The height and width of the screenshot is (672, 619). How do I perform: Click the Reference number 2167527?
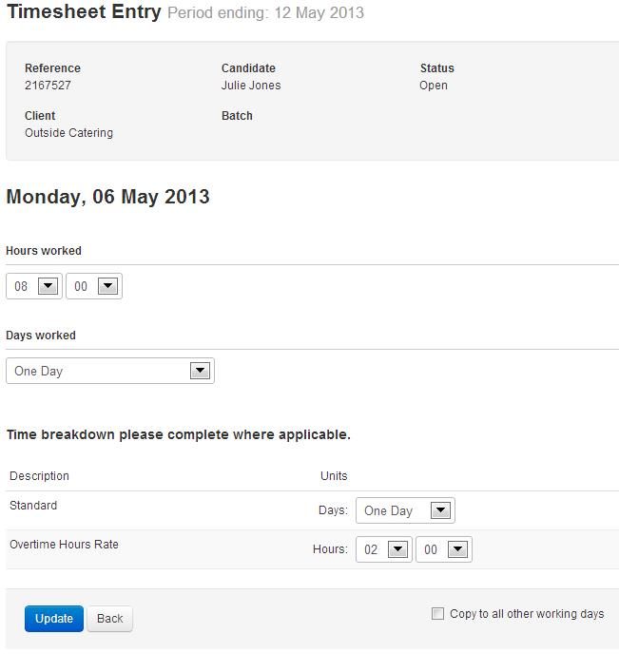coord(48,86)
